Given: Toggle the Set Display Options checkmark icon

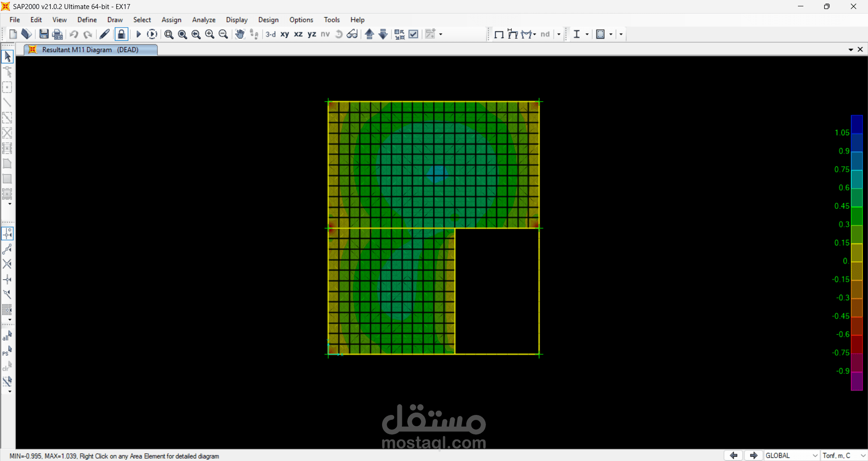Looking at the screenshot, I should (x=413, y=34).
